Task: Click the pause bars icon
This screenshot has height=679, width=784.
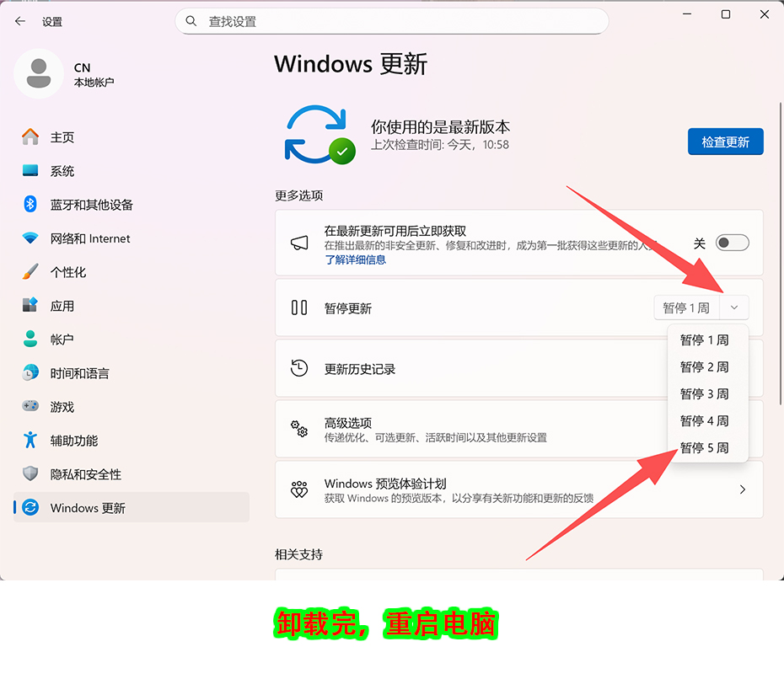Action: click(299, 307)
